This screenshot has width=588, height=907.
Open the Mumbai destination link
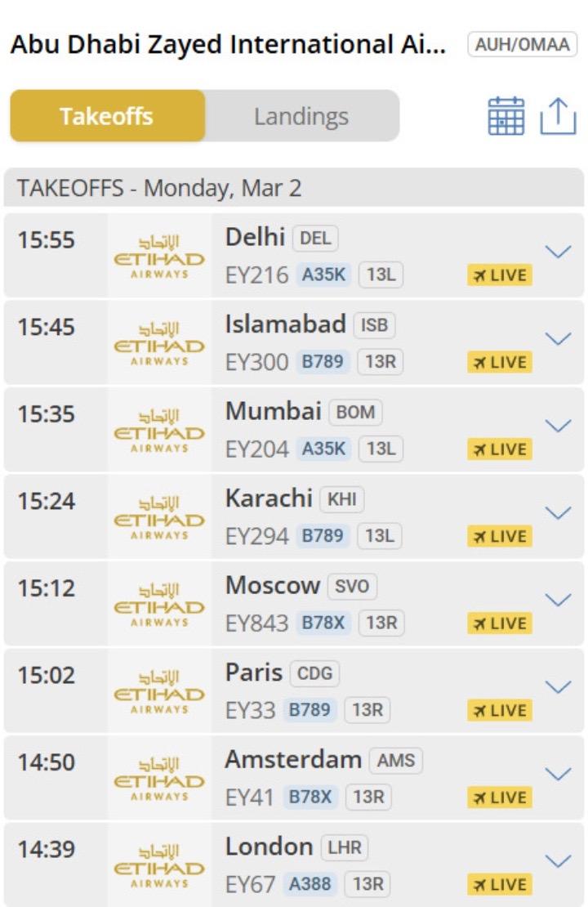coord(273,411)
